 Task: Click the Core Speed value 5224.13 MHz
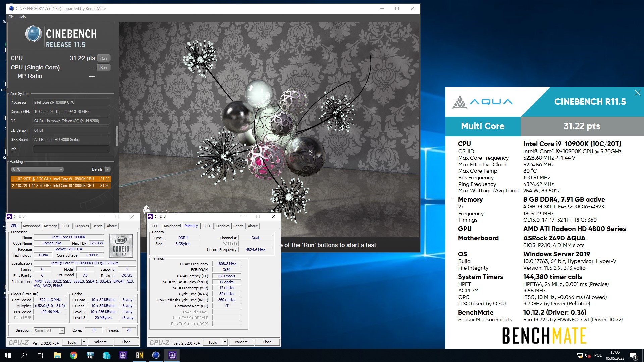[x=50, y=300]
